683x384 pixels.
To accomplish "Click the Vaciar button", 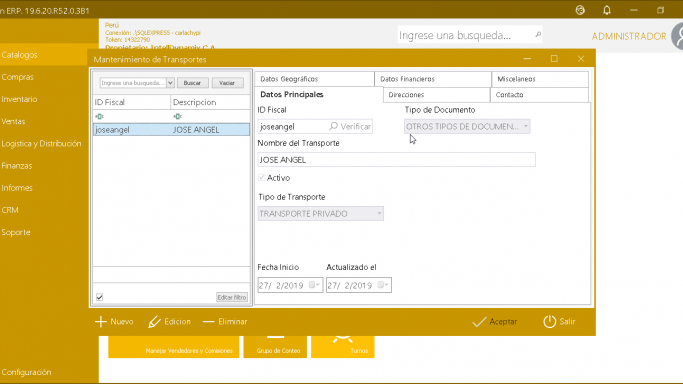I will coord(227,83).
